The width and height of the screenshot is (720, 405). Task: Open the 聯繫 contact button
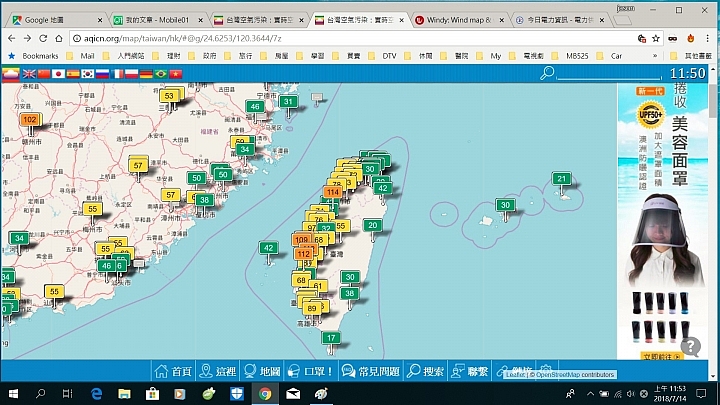(469, 371)
